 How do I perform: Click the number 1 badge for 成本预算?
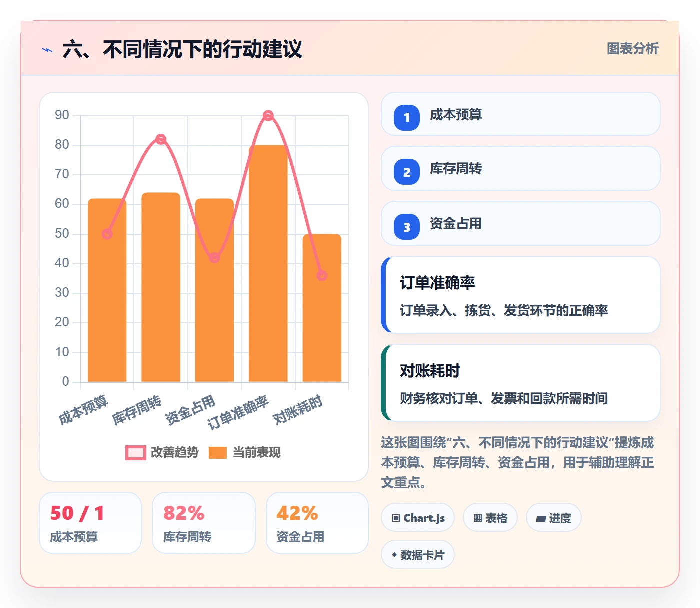[x=407, y=118]
